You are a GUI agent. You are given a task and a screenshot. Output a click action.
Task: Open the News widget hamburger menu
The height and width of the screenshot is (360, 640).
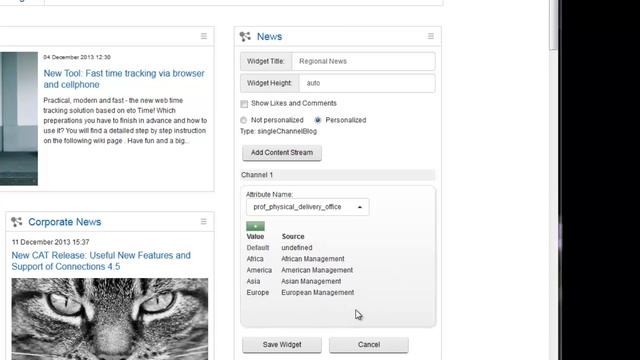click(431, 36)
